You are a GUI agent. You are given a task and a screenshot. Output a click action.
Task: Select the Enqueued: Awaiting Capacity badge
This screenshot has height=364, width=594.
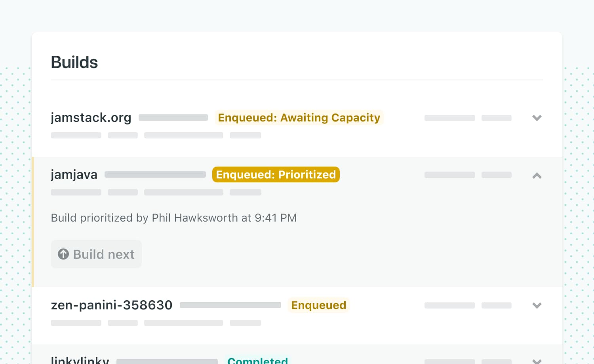click(299, 118)
